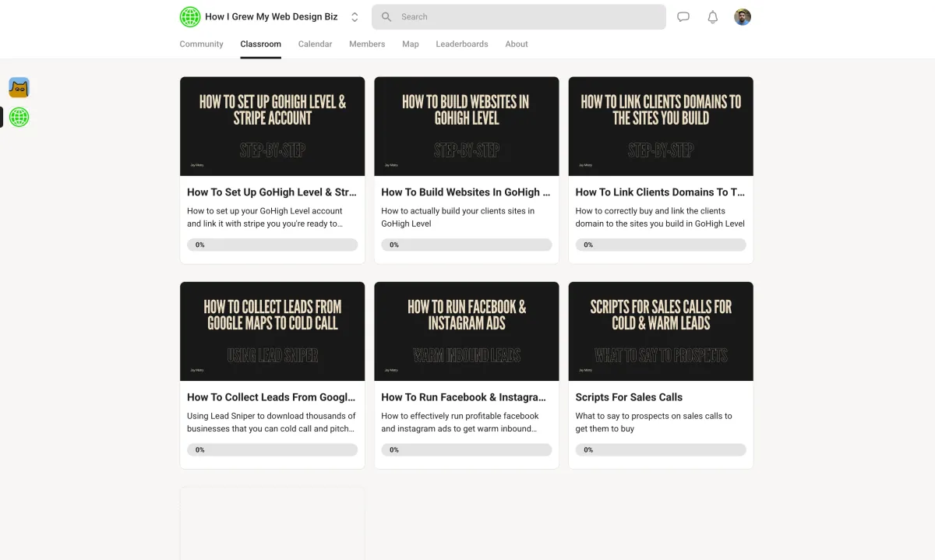Image resolution: width=935 pixels, height=560 pixels.
Task: Switch to the cat-icon community in sidebar
Action: [x=19, y=87]
